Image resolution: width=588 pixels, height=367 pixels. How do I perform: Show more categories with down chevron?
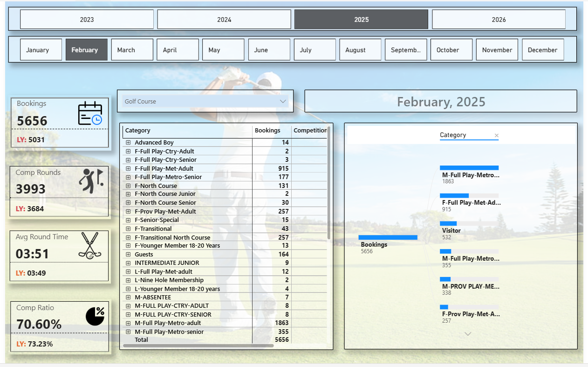(x=468, y=333)
